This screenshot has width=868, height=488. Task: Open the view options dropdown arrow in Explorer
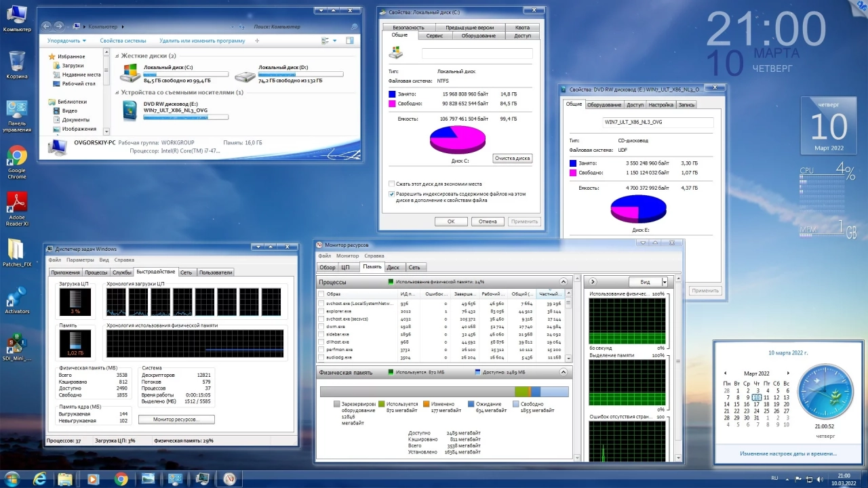335,41
